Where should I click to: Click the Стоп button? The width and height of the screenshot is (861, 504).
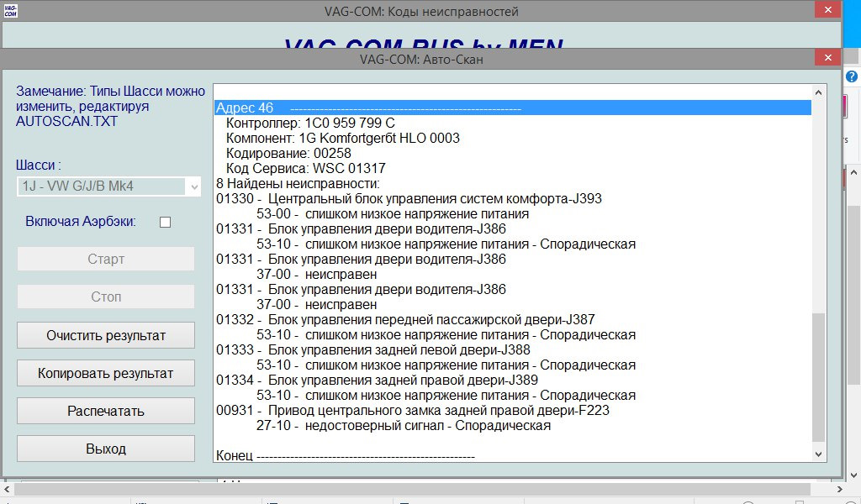pyautogui.click(x=105, y=297)
